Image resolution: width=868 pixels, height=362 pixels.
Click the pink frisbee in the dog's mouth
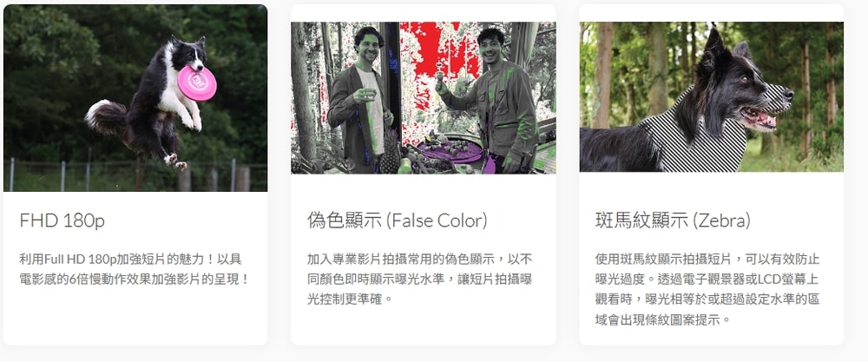196,83
